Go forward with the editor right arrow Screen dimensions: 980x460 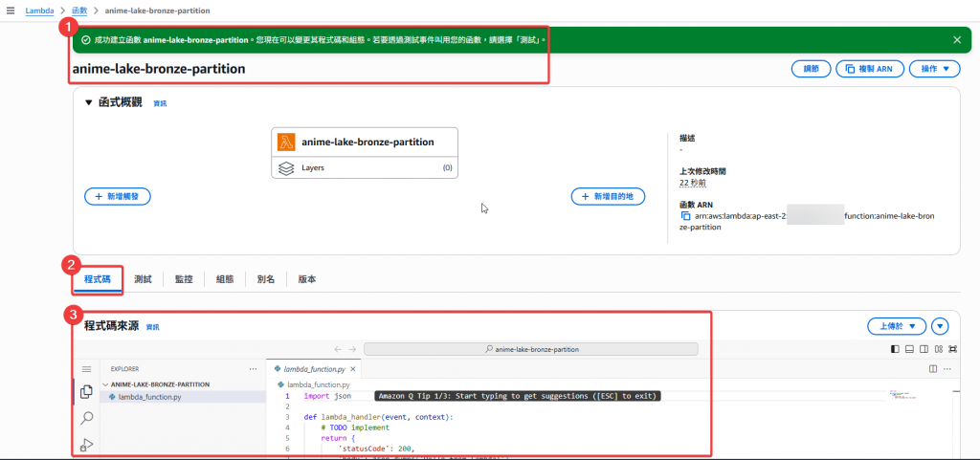pos(352,349)
